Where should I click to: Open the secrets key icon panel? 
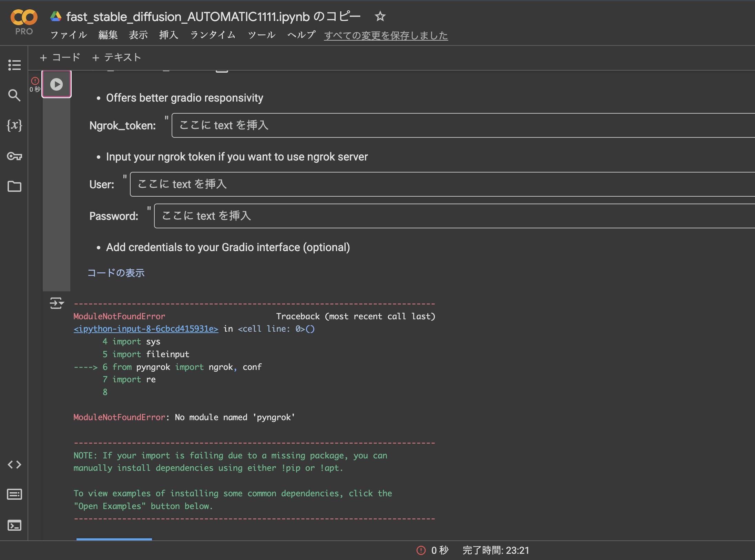tap(14, 156)
